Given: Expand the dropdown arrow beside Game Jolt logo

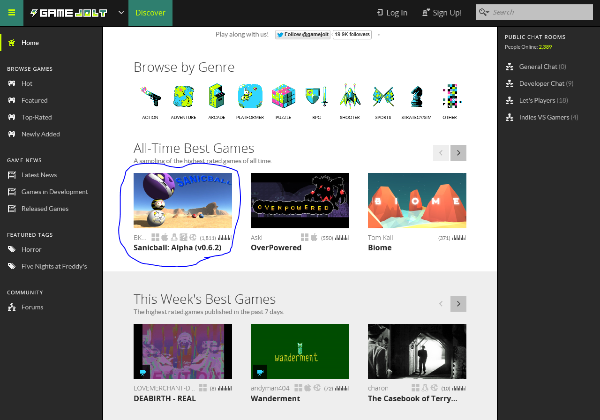Looking at the screenshot, I should tap(121, 13).
